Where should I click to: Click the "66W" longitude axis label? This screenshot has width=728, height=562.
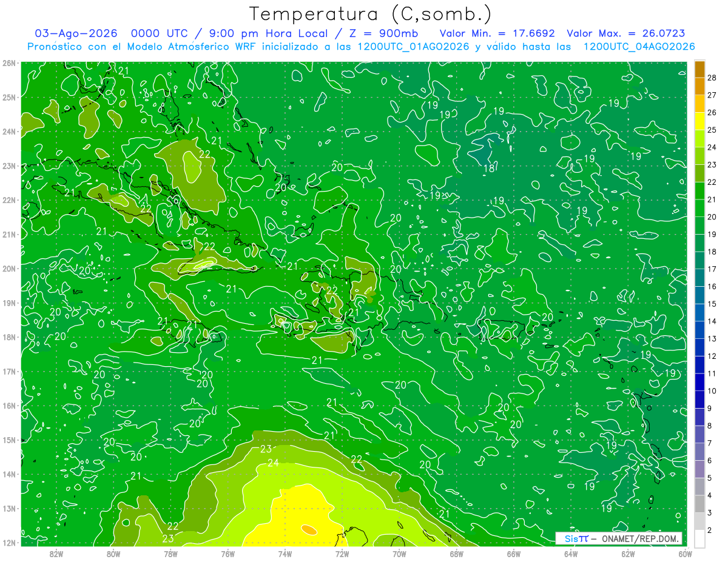pos(514,554)
